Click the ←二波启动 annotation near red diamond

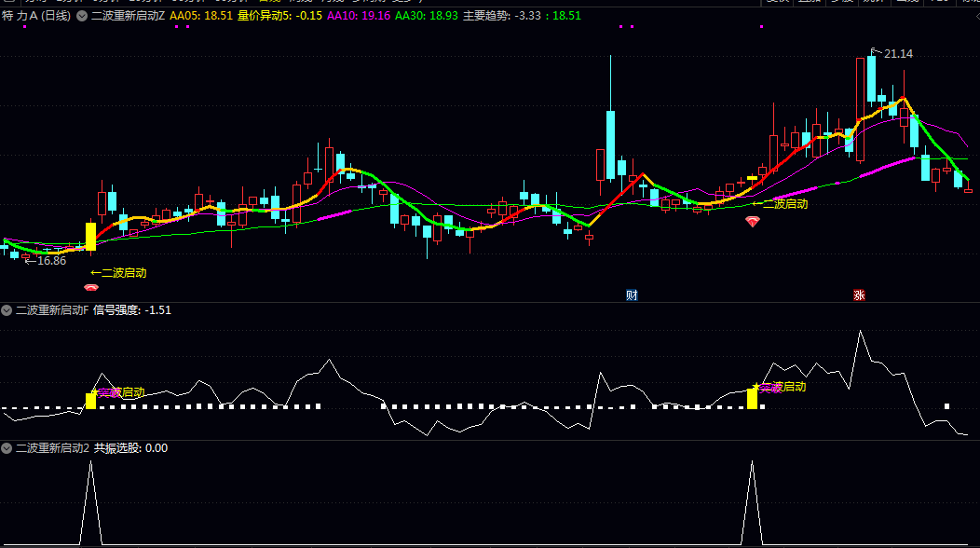click(x=780, y=204)
